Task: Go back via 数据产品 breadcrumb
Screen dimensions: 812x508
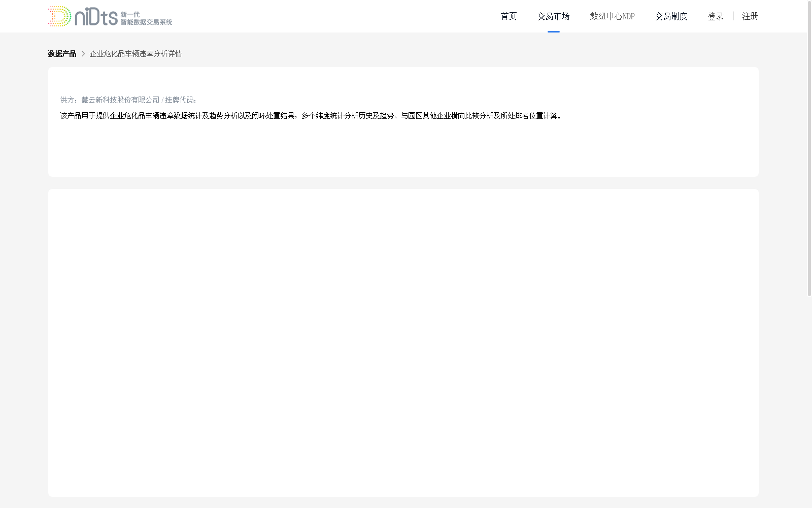Action: point(62,54)
